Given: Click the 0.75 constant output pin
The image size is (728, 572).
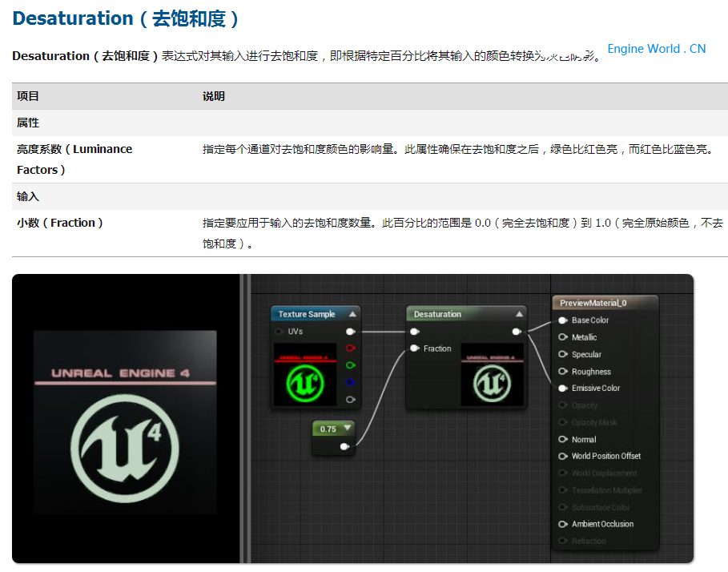Looking at the screenshot, I should click(x=344, y=446).
